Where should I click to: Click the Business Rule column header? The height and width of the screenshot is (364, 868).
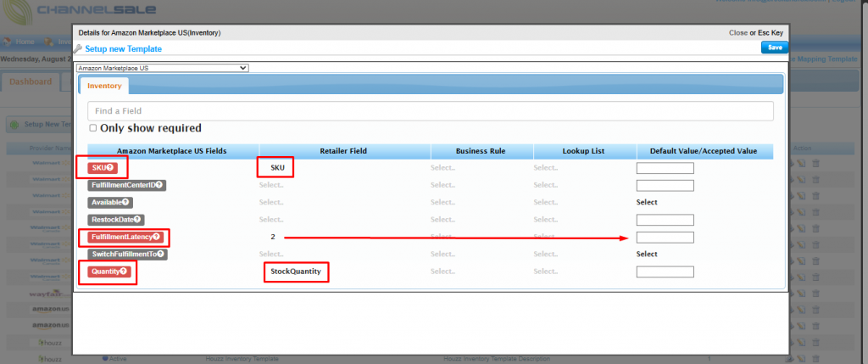click(481, 151)
